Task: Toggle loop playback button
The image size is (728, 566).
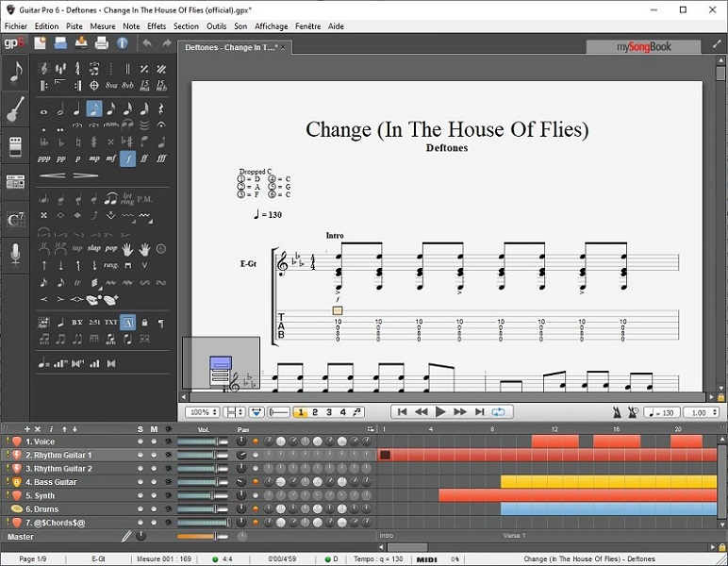Action: point(499,412)
